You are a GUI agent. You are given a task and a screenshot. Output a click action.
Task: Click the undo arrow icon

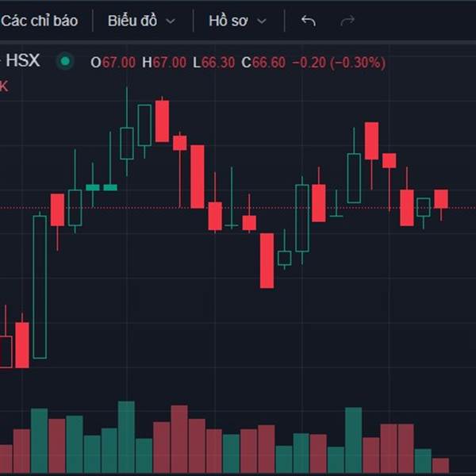point(309,21)
